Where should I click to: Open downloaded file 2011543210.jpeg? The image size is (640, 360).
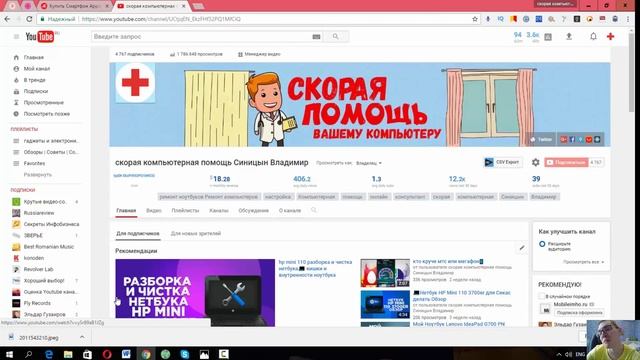pos(39,338)
